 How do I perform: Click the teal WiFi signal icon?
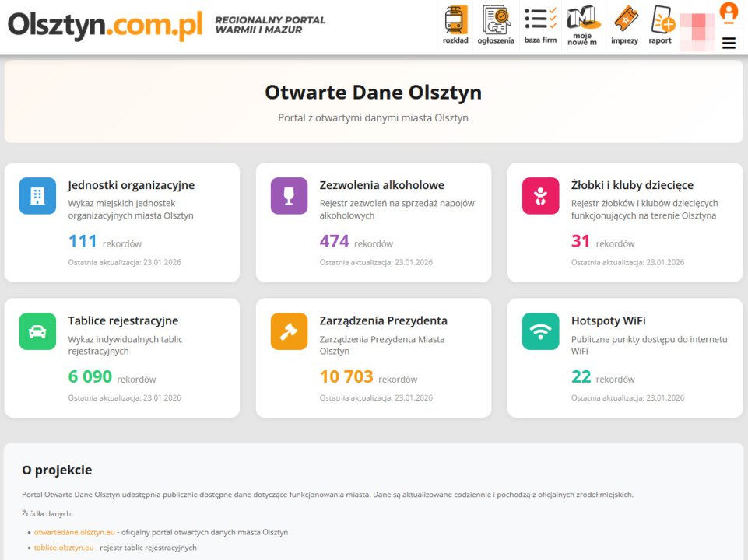[x=540, y=331]
